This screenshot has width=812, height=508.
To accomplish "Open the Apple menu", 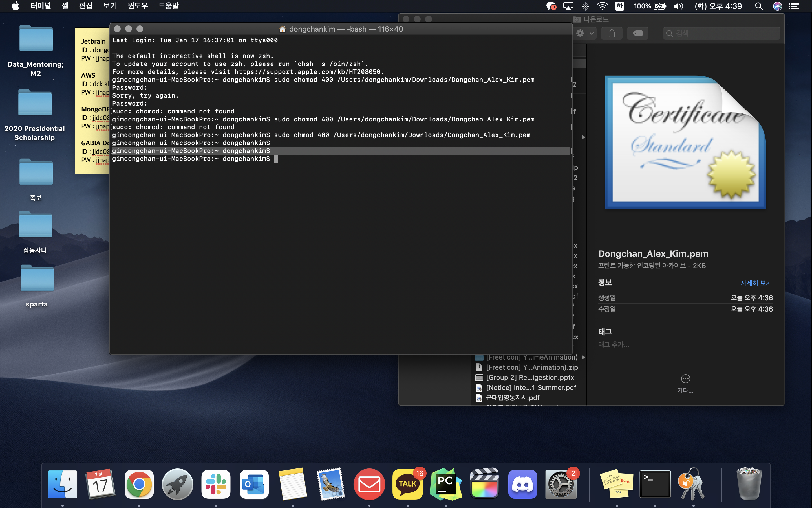I will tap(16, 6).
